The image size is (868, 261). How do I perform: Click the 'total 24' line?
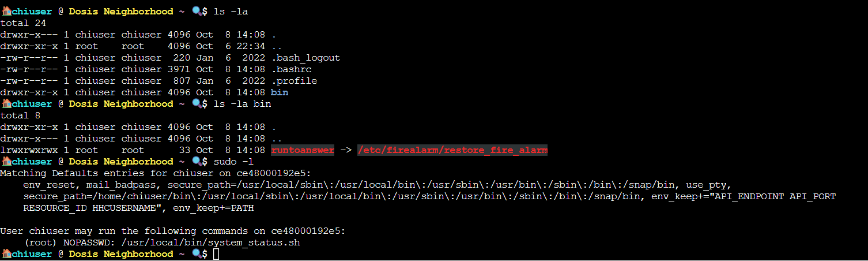click(x=23, y=23)
